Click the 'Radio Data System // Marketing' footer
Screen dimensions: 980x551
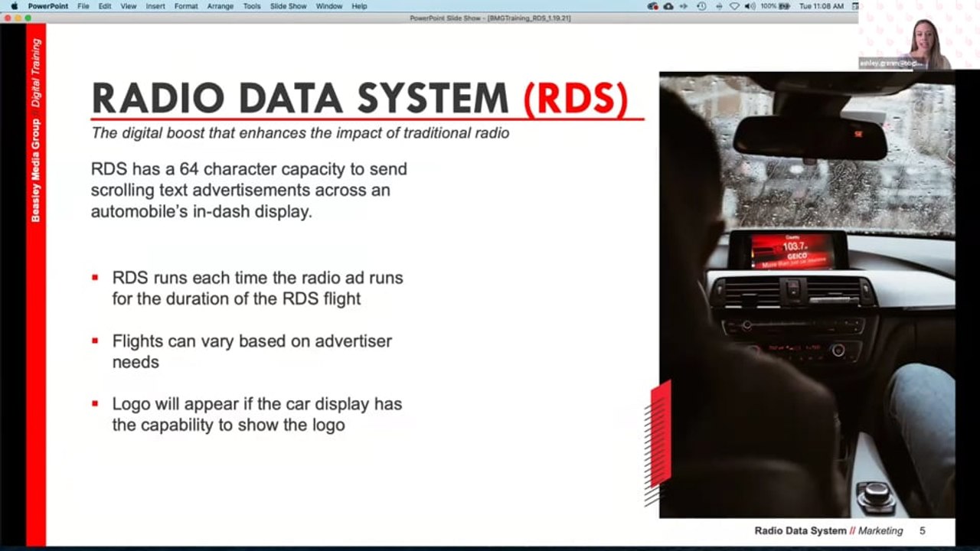828,530
